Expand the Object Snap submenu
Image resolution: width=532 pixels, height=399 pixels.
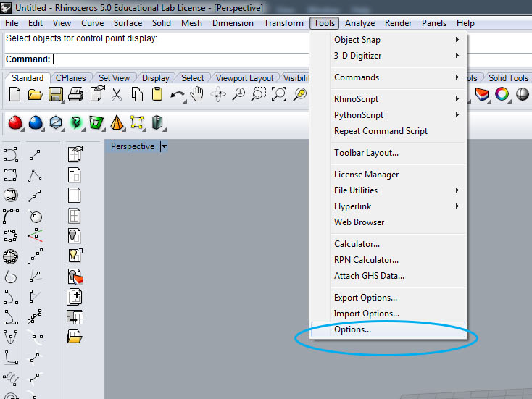pos(457,40)
